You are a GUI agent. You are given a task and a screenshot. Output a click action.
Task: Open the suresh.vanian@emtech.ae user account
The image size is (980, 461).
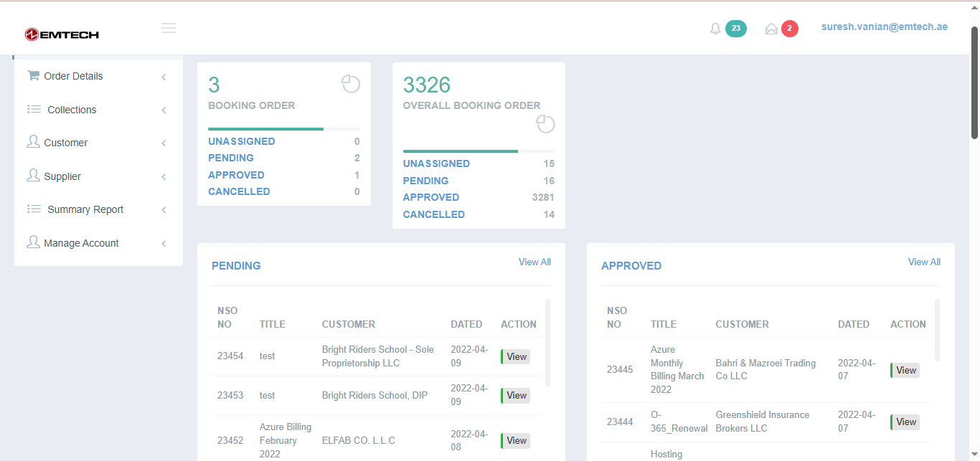pyautogui.click(x=884, y=27)
